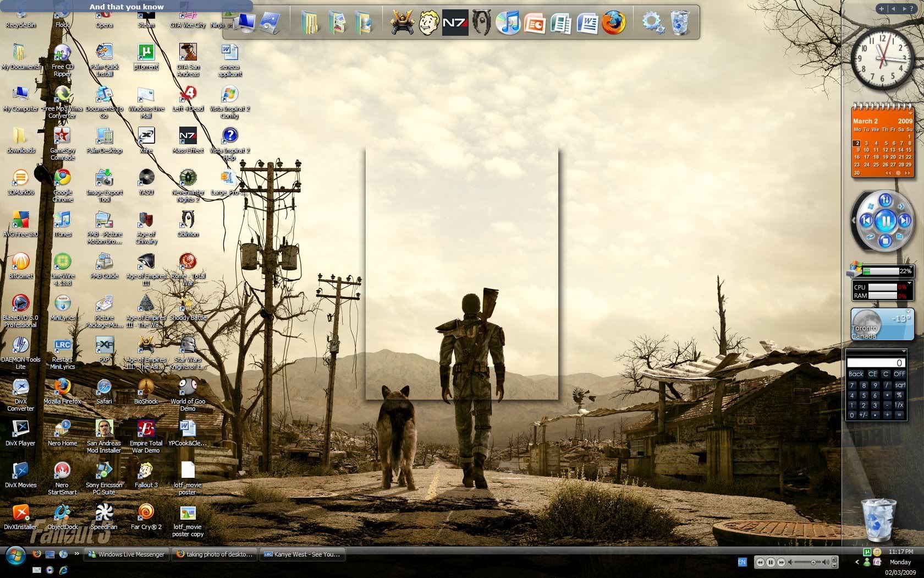Screen dimensions: 924x578
Task: Stop playback on the round media gadget
Action: click(x=884, y=241)
